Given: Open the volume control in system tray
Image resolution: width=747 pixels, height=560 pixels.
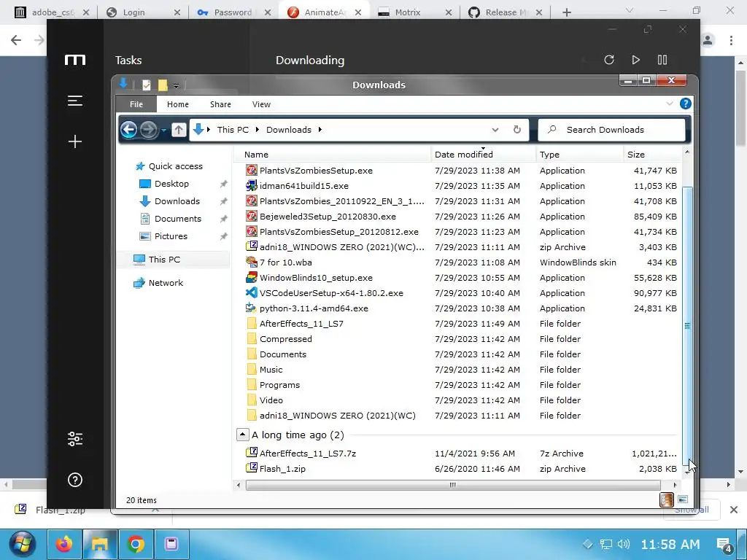Looking at the screenshot, I should [624, 544].
